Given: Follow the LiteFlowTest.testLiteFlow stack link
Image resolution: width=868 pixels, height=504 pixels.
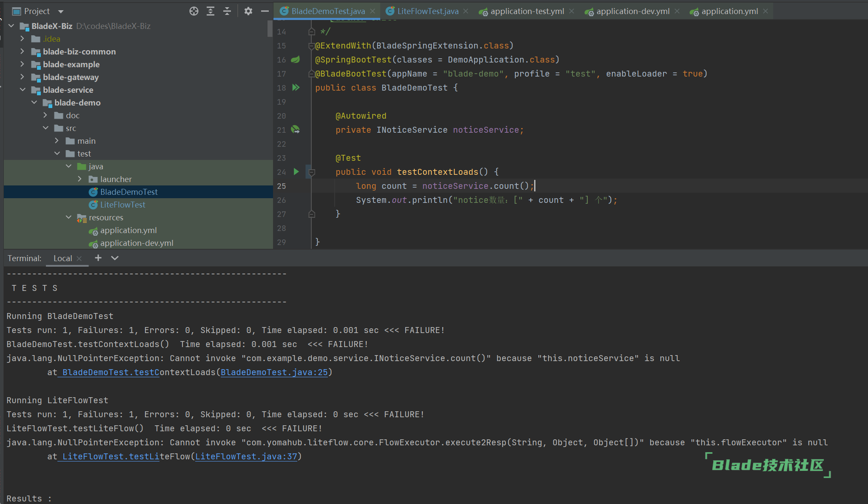Looking at the screenshot, I should (x=108, y=456).
